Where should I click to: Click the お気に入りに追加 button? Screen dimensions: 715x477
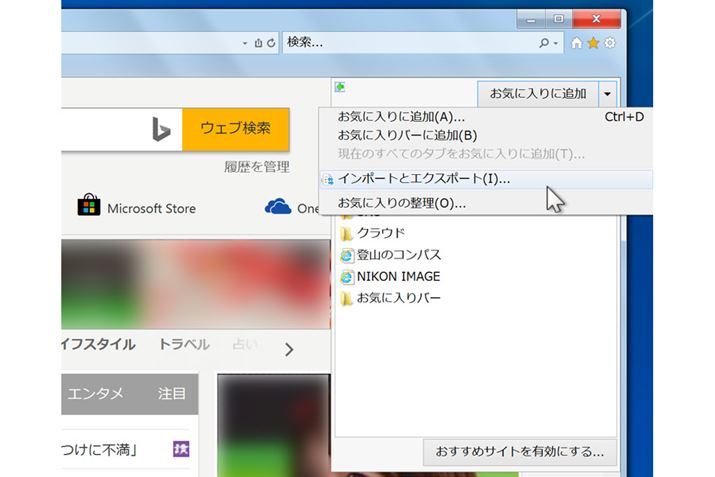coord(538,93)
